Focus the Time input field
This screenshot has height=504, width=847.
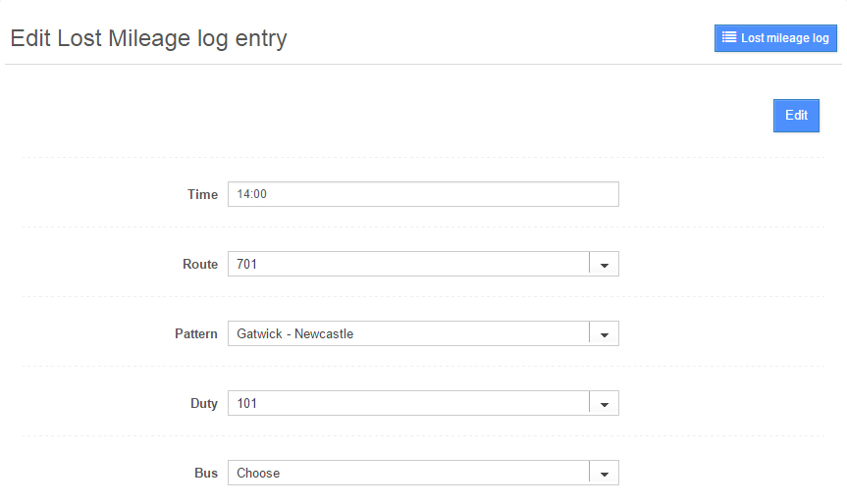click(x=423, y=194)
